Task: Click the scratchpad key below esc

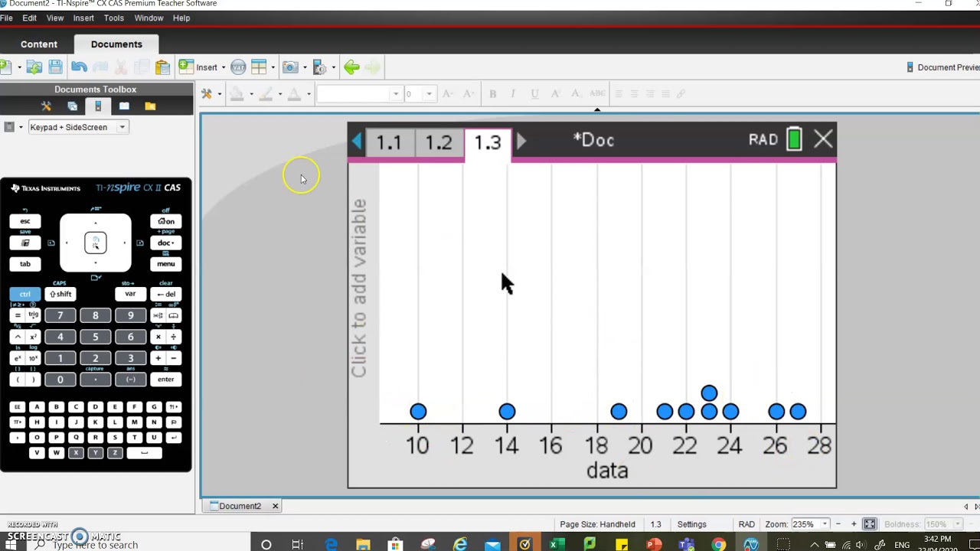Action: pos(24,243)
